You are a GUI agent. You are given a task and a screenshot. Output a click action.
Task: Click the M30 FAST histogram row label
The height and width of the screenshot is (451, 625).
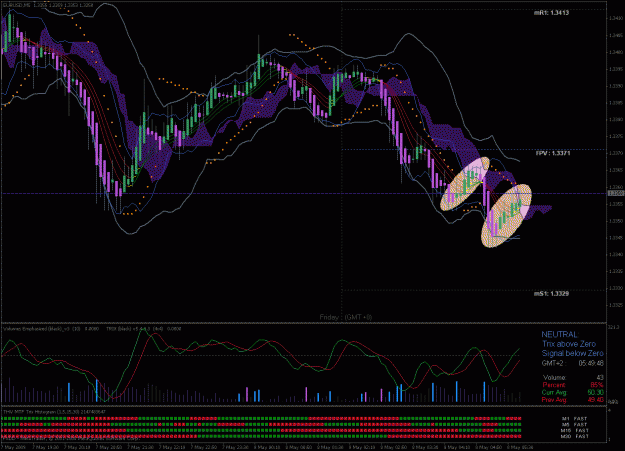click(574, 437)
